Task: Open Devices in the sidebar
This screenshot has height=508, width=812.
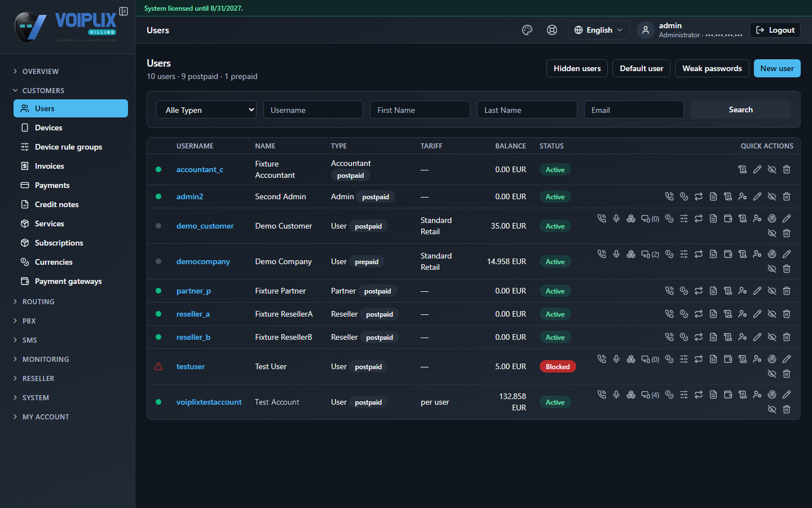Action: (70, 128)
